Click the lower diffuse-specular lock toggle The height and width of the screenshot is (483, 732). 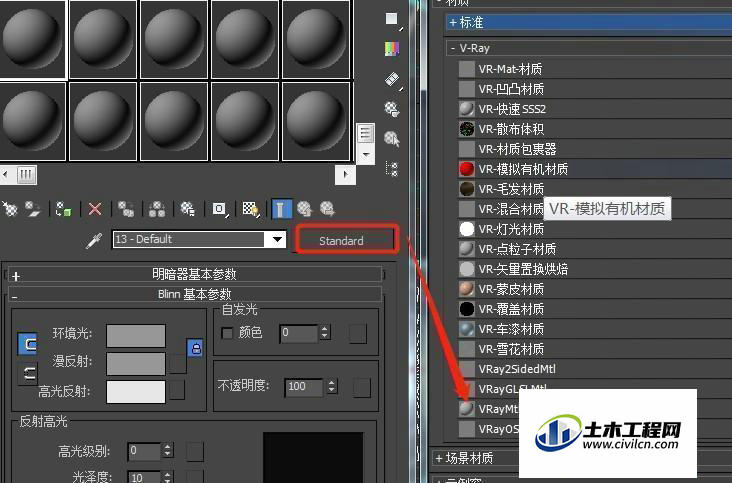tap(28, 374)
